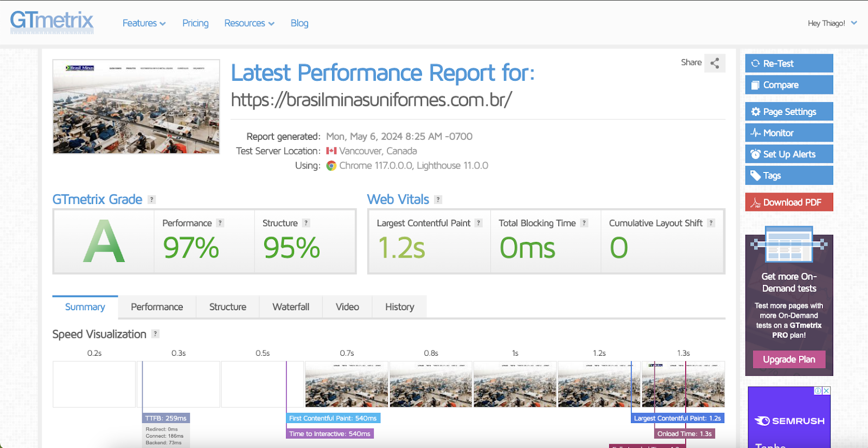
Task: Switch to the Performance tab
Action: 157,307
